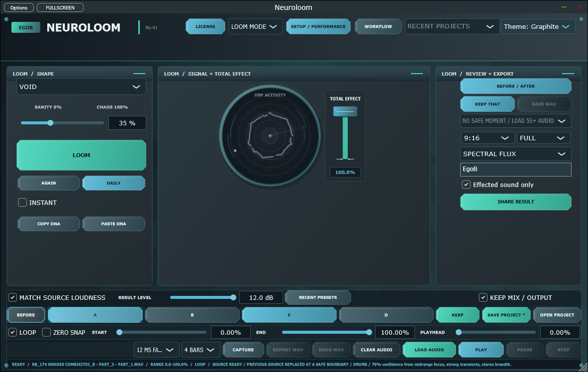Open the Theme: Graphite dropdown
The height and width of the screenshot is (372, 588).
[538, 27]
